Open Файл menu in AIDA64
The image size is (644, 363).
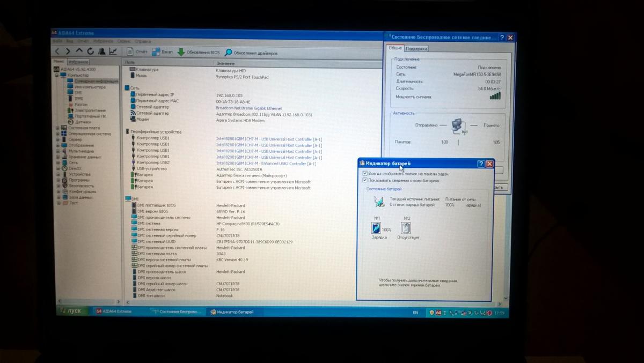pos(57,41)
